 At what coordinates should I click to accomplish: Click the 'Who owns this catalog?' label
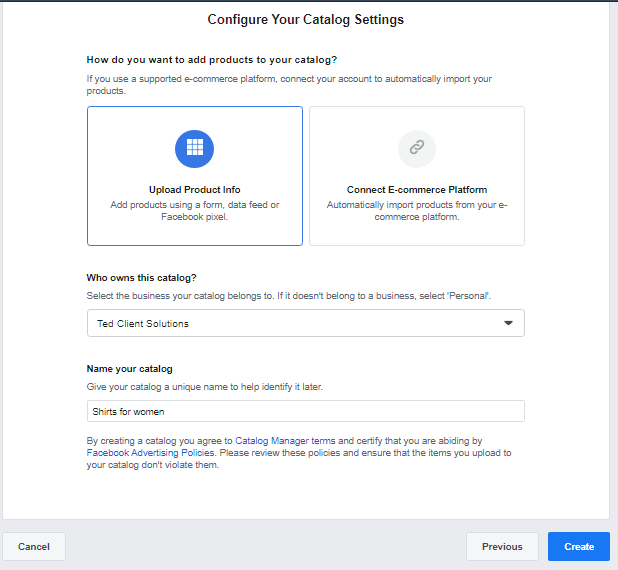coord(141,278)
